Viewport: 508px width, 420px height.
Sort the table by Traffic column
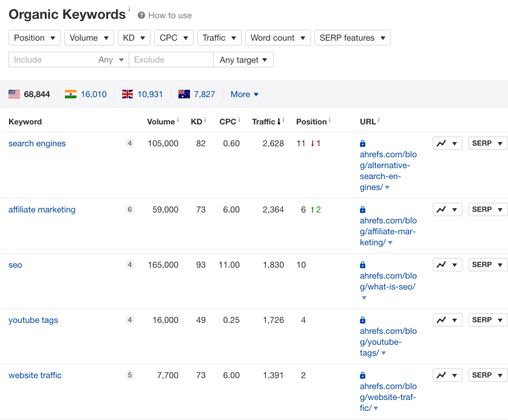coord(266,121)
